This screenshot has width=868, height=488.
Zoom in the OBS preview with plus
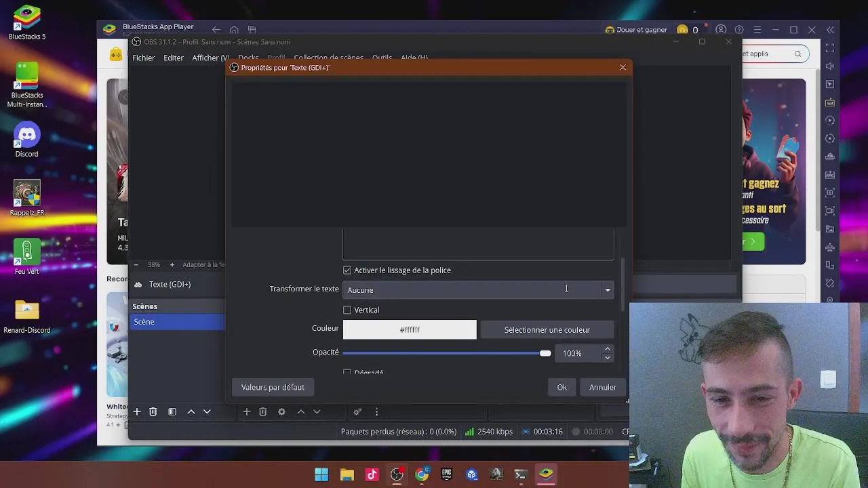(172, 265)
